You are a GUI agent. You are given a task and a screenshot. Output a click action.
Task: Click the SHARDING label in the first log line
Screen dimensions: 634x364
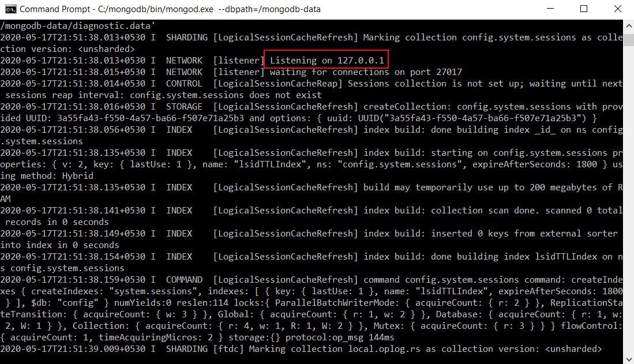point(184,37)
